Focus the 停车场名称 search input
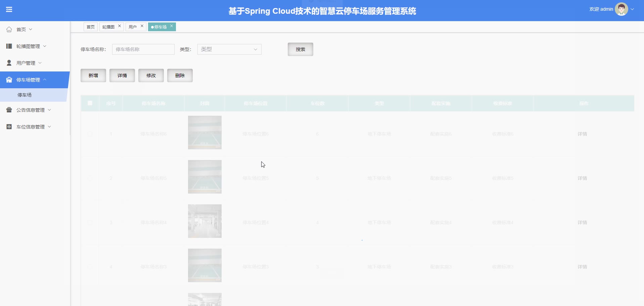The image size is (644, 306). pos(143,49)
